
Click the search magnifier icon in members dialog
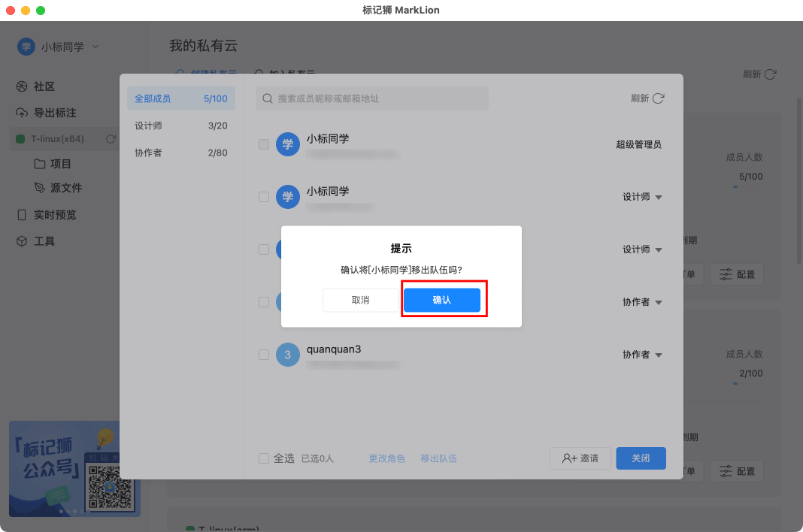click(x=268, y=98)
